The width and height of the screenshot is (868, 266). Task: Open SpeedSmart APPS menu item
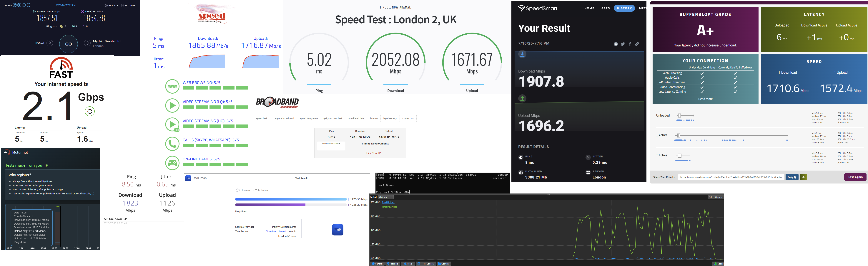click(x=606, y=8)
